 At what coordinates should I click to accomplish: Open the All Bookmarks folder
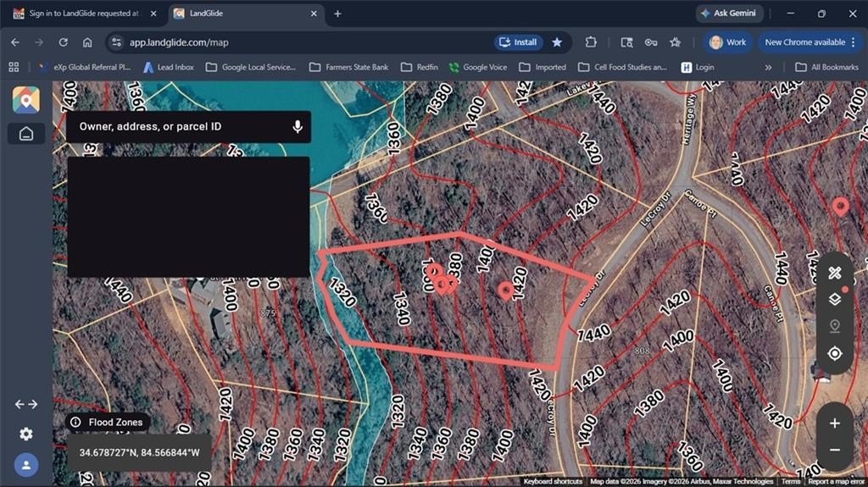(x=826, y=67)
